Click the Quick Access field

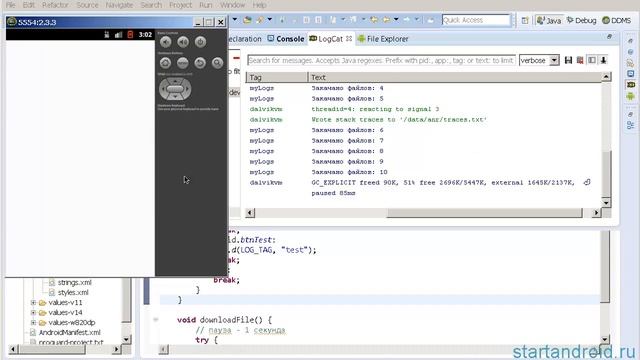[476, 20]
